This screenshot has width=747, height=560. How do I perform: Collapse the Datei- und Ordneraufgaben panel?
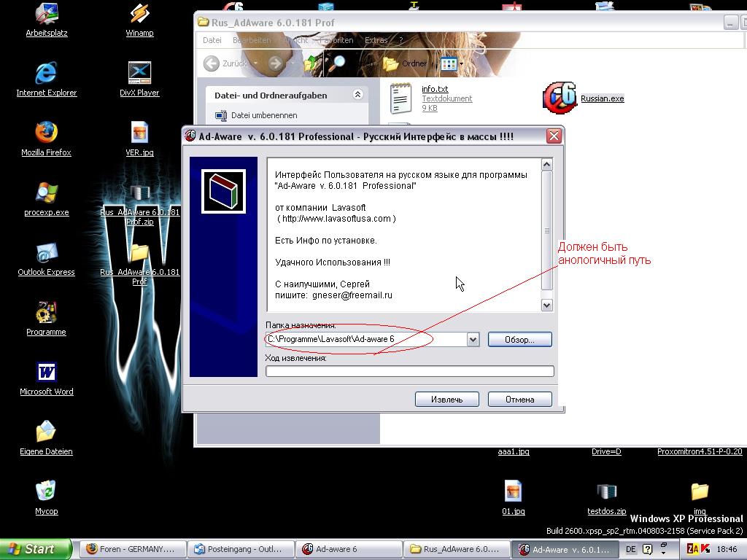[x=357, y=95]
